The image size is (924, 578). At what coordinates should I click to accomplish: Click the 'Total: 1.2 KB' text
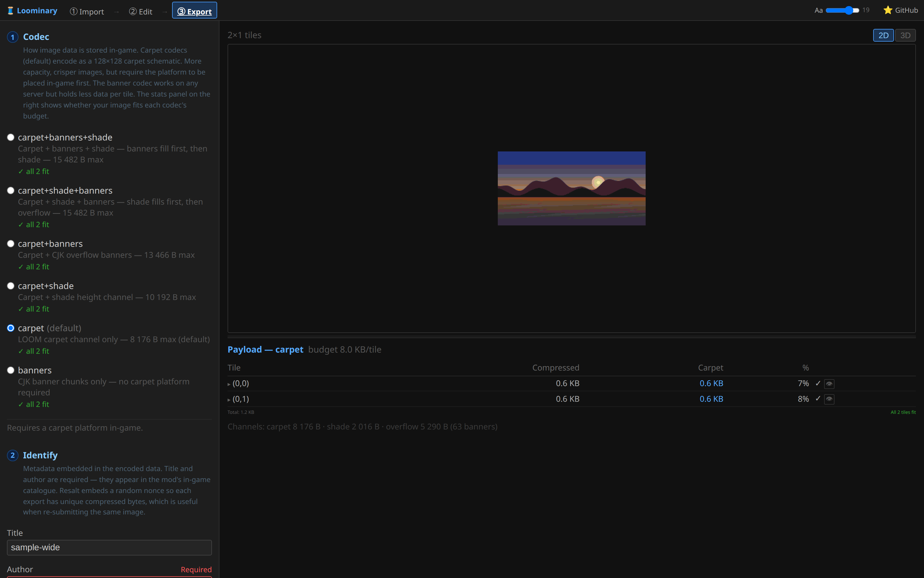pyautogui.click(x=241, y=412)
